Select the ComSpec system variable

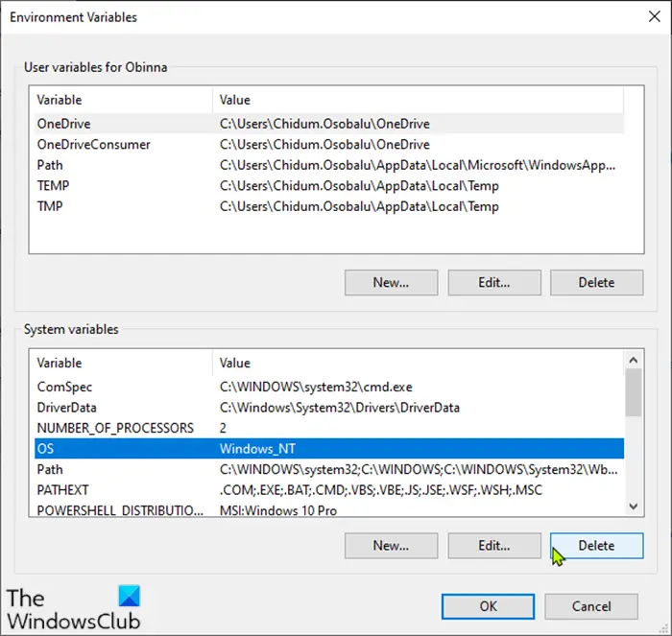(328, 387)
